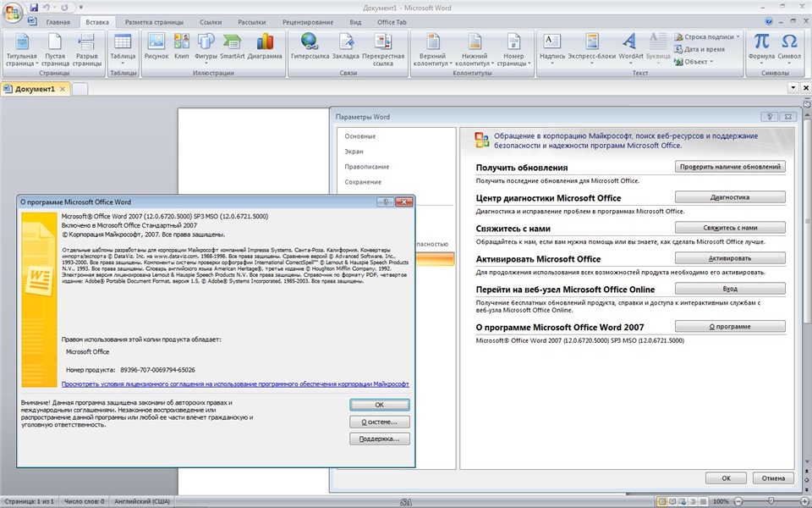The height and width of the screenshot is (508, 812).
Task: Insert a cross-reference (Перекрестная ссылка)
Action: (383, 50)
